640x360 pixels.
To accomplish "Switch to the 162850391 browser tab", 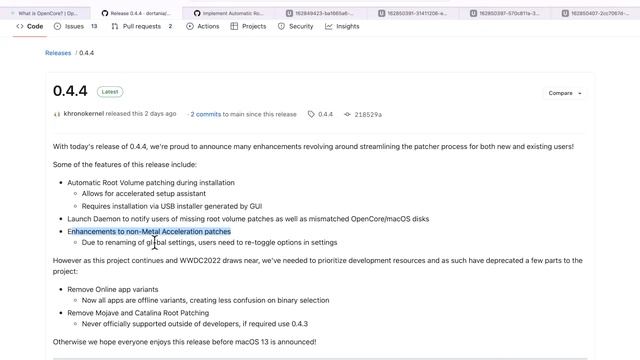I will [413, 13].
